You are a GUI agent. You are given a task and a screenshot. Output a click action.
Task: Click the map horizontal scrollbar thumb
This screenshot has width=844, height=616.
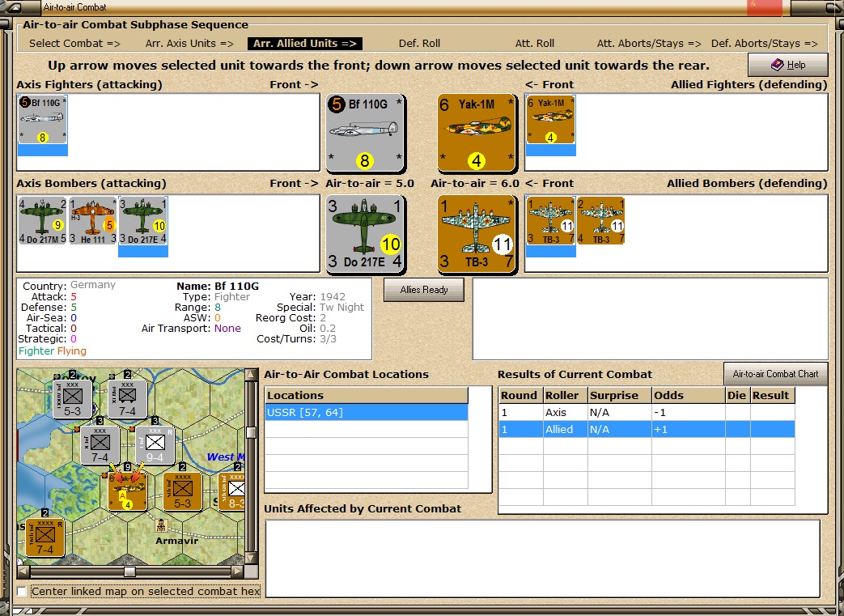click(x=129, y=571)
